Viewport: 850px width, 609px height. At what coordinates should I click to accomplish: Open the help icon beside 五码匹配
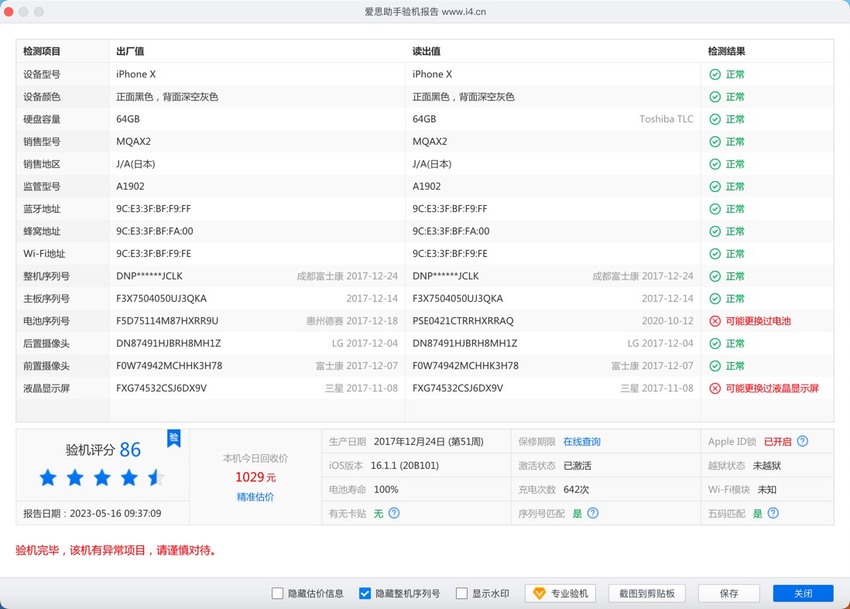(773, 513)
